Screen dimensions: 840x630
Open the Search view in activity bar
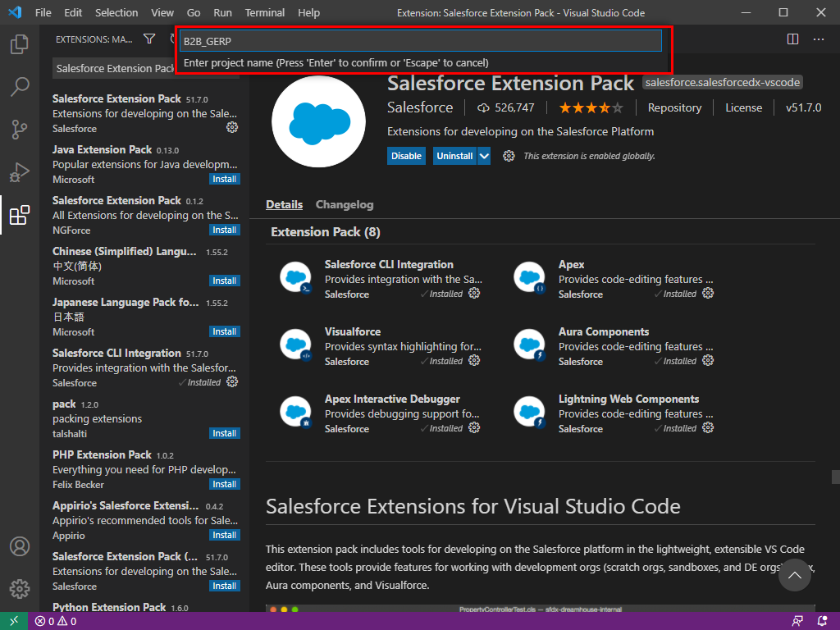(x=20, y=87)
